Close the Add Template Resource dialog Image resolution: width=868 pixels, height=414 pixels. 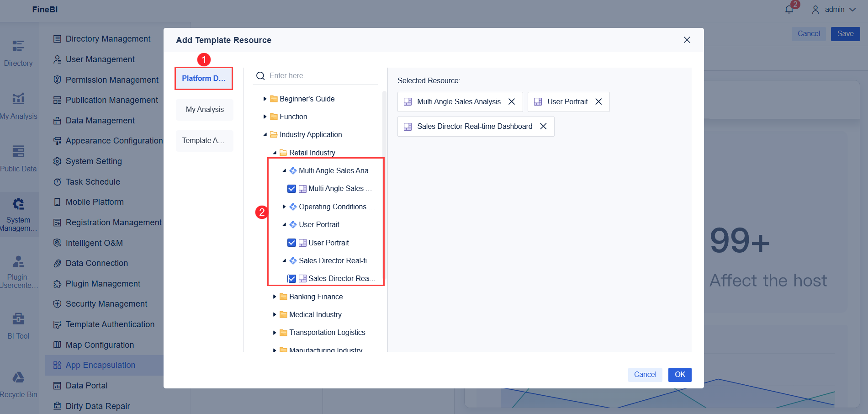click(x=687, y=40)
